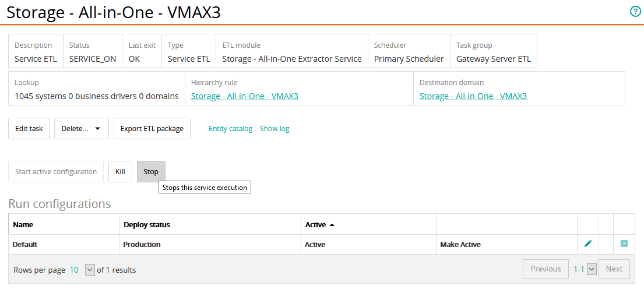The width and height of the screenshot is (644, 289).
Task: Click the Gateway Server ETL task group value
Action: (x=493, y=59)
